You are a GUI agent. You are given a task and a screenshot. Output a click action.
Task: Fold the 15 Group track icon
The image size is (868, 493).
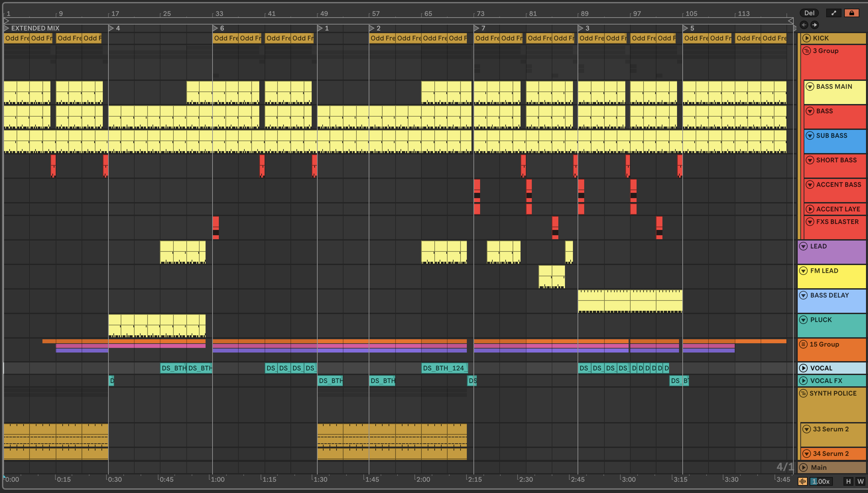[803, 344]
